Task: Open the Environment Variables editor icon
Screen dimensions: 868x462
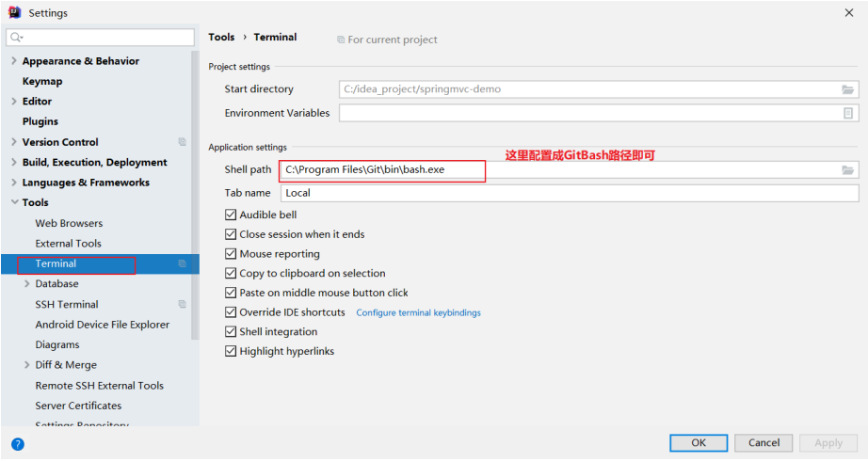Action: [x=848, y=113]
